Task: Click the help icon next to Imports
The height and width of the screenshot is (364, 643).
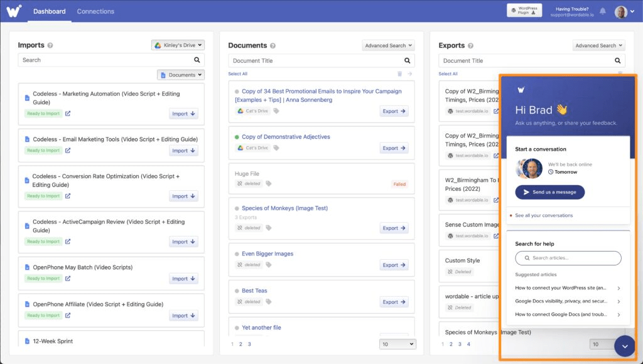Action: click(x=50, y=46)
